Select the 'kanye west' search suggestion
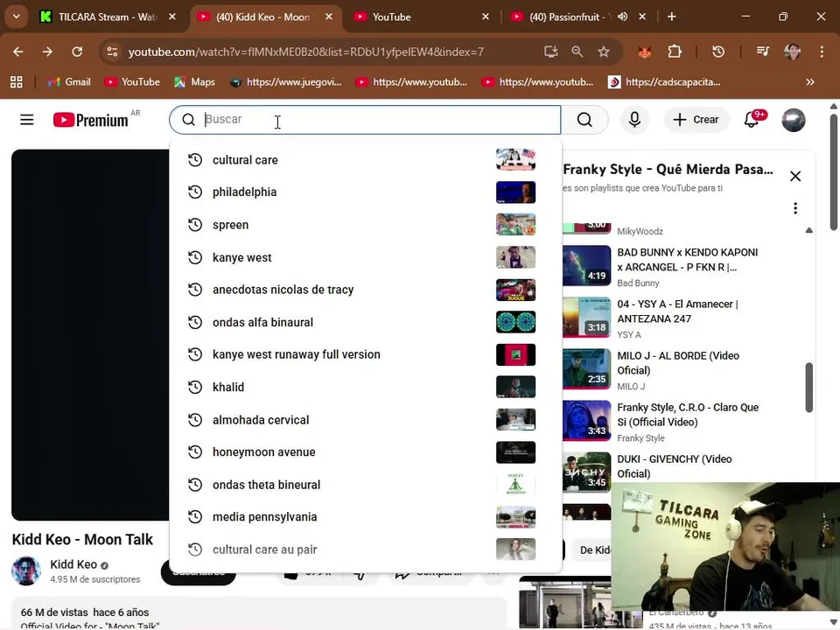Screen dimensions: 840x630 click(366, 257)
